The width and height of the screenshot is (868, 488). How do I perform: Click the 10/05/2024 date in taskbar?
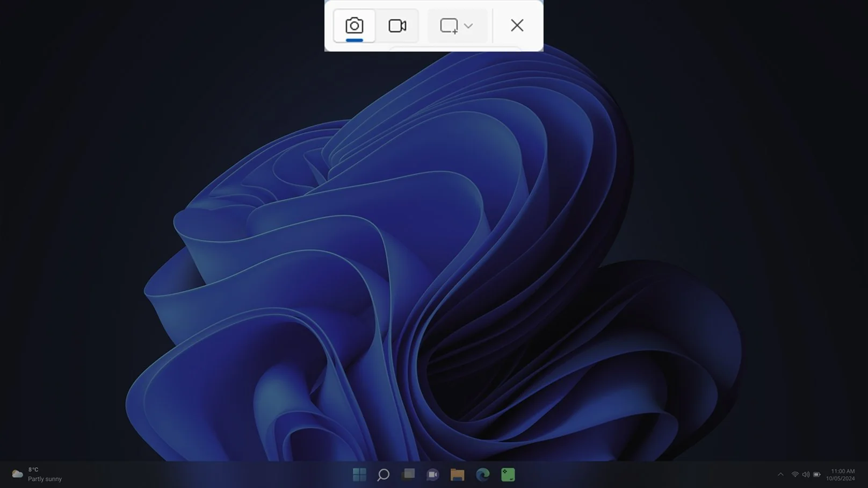pos(840,479)
